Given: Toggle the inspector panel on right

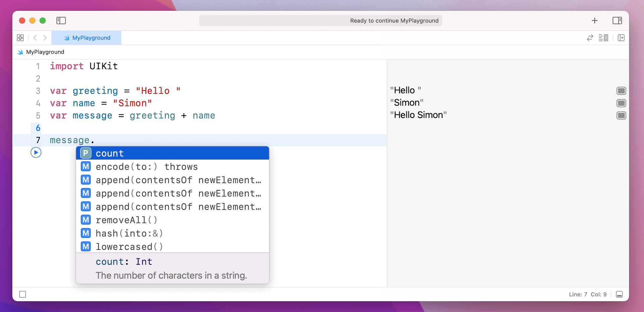Looking at the screenshot, I should coord(617,21).
